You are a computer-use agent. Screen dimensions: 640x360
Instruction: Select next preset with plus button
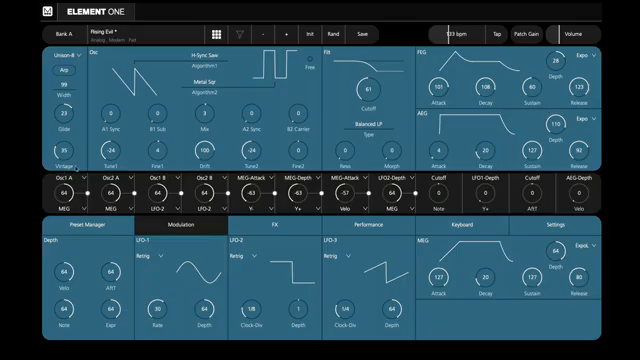286,34
